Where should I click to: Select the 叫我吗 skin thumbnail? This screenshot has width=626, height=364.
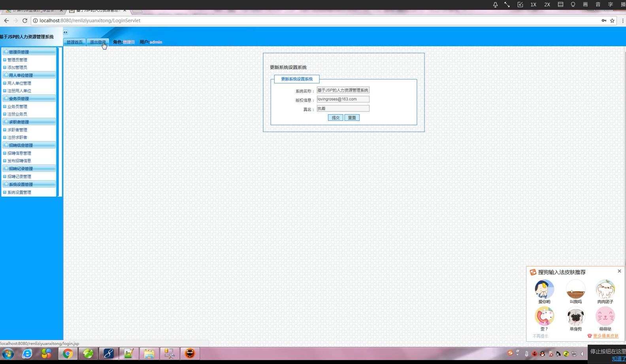pyautogui.click(x=575, y=289)
